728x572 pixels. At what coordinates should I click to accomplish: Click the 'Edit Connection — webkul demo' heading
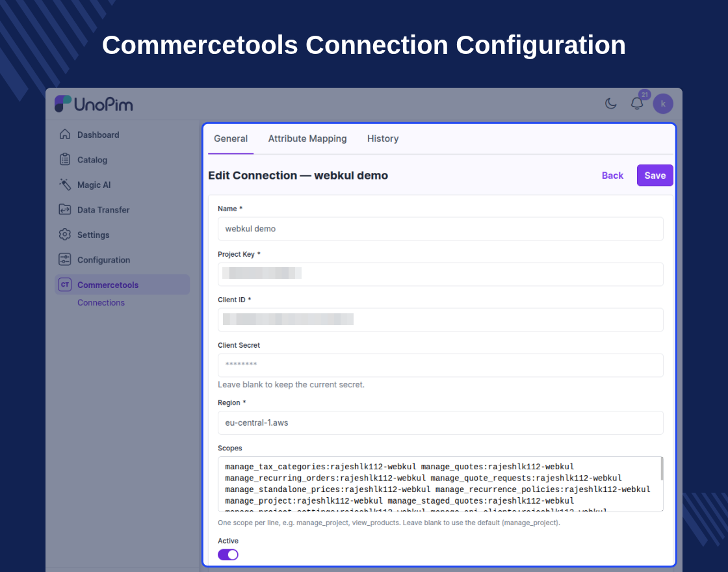point(298,175)
